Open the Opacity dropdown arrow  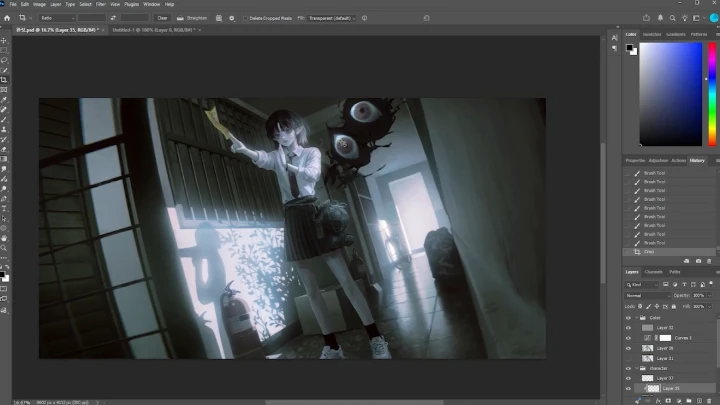pyautogui.click(x=710, y=295)
